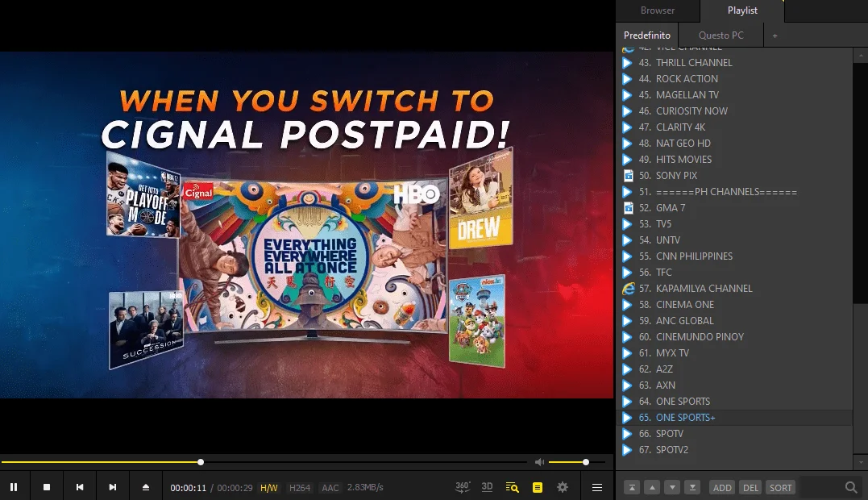Click play icon beside AXN
This screenshot has width=868, height=500.
click(x=627, y=385)
